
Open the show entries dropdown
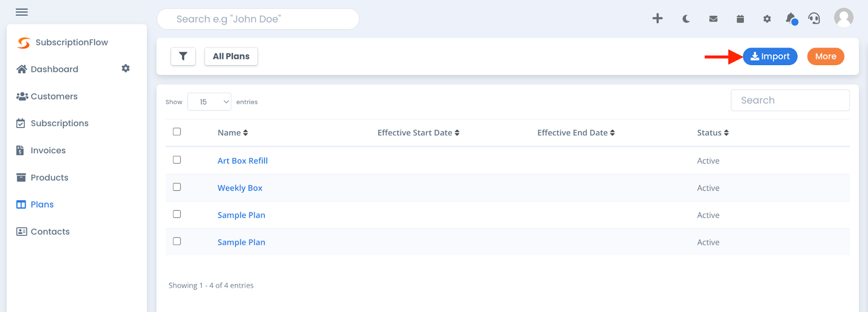[x=209, y=102]
